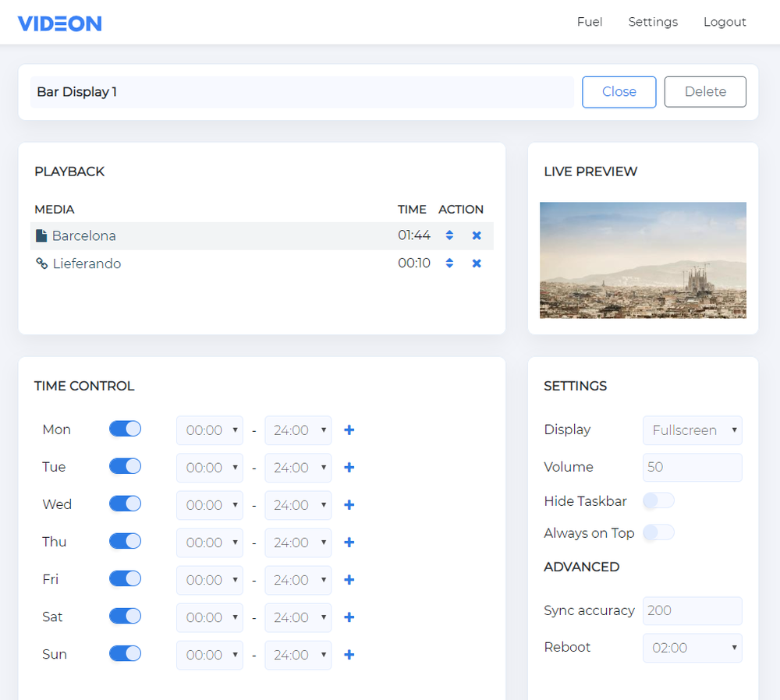
Task: Select the Lieferando media row
Action: click(261, 263)
